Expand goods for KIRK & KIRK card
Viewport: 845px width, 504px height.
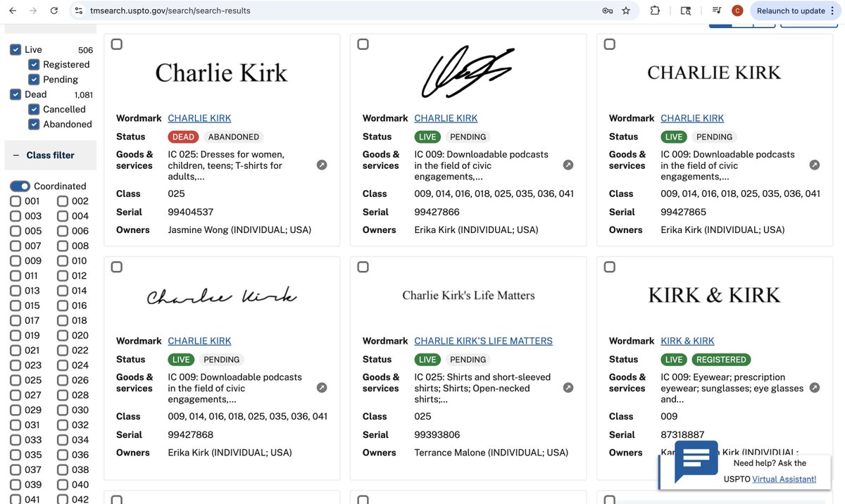coord(815,387)
